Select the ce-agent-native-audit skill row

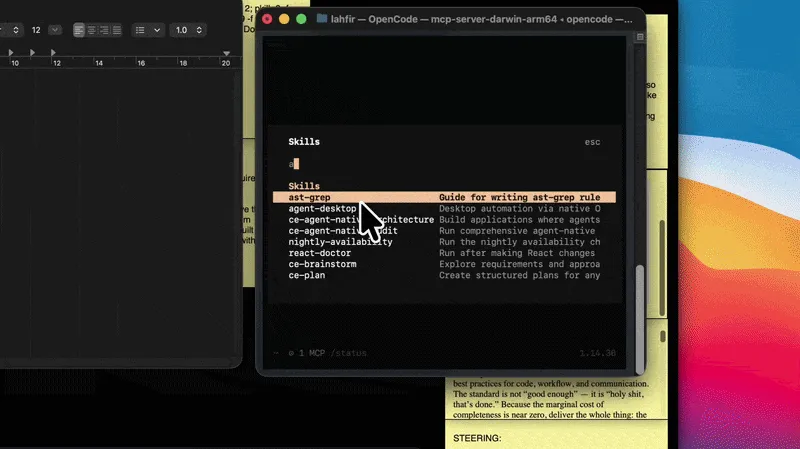[x=444, y=231]
